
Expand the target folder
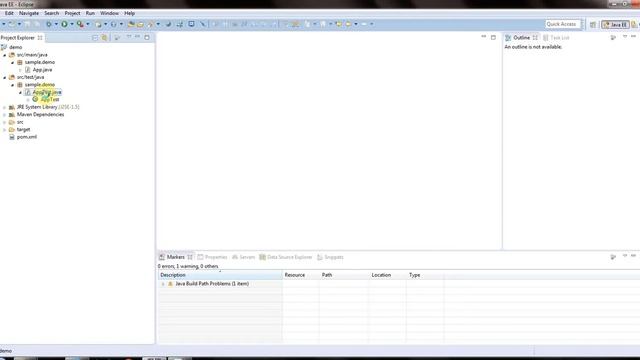click(5, 130)
